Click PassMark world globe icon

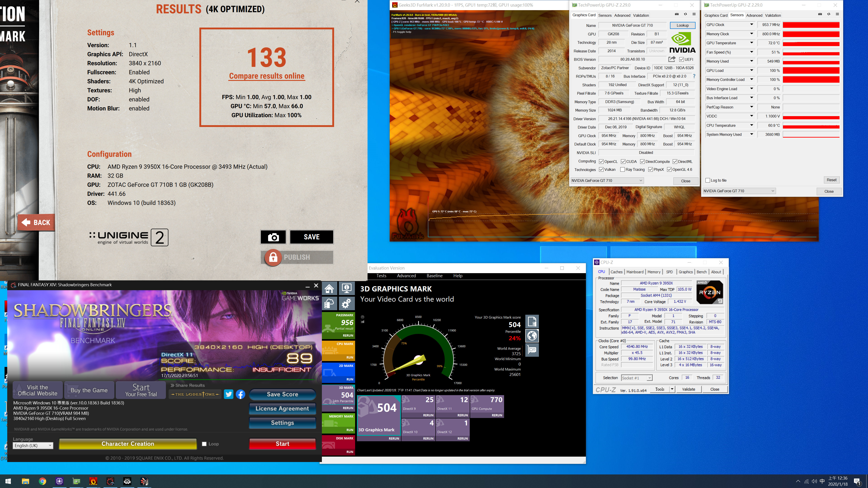click(x=532, y=336)
